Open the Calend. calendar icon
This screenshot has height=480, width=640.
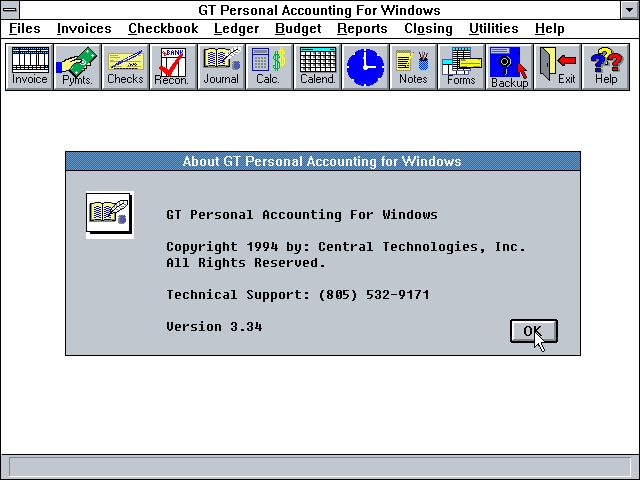pos(318,67)
